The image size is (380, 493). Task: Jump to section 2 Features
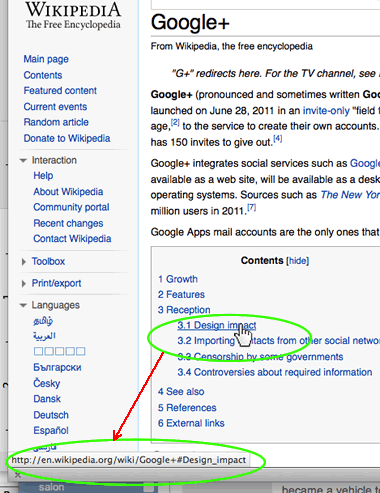pyautogui.click(x=181, y=295)
